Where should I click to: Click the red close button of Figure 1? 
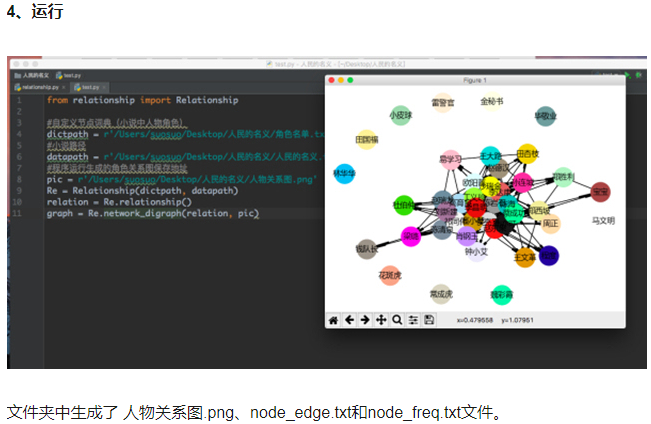(x=331, y=80)
